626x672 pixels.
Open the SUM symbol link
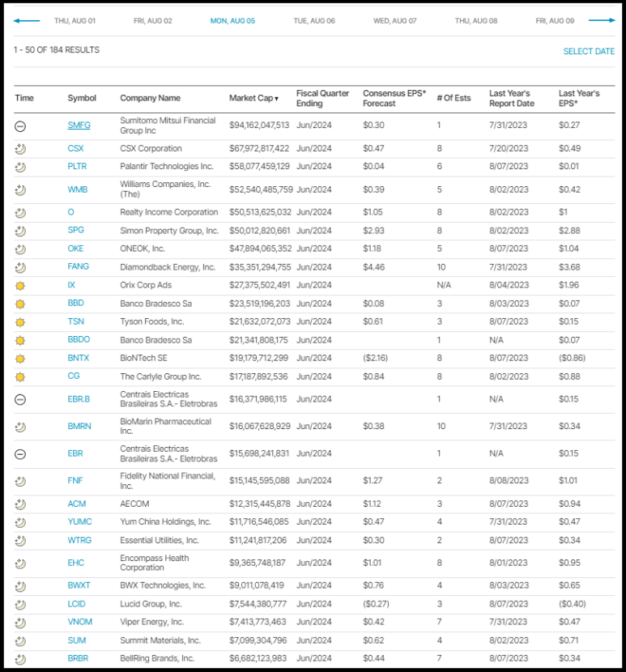coord(77,640)
